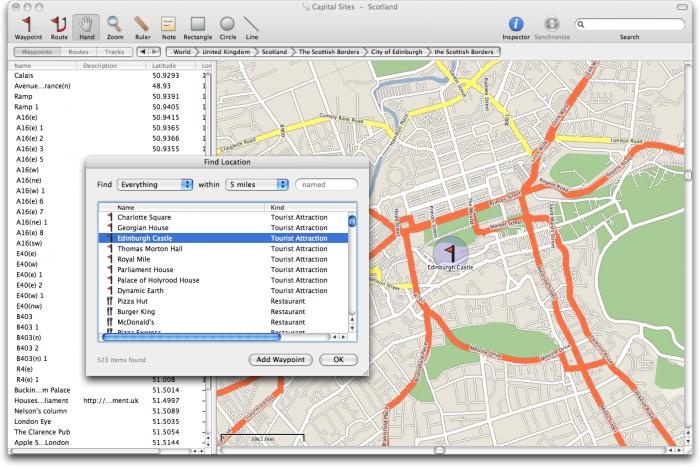
Task: Switch to the Waypoints segment
Action: (37, 52)
